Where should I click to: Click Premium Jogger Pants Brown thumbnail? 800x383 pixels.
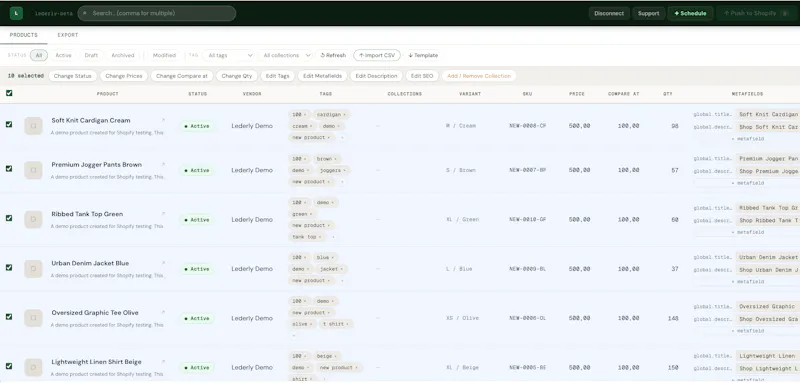point(33,170)
